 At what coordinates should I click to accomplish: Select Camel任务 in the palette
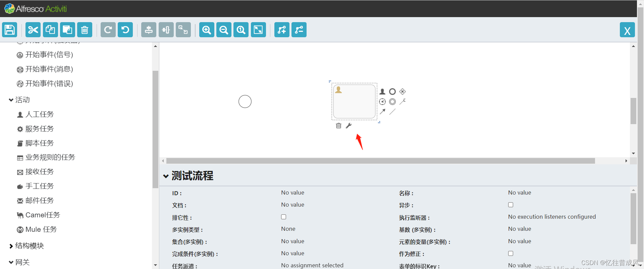tap(38, 215)
